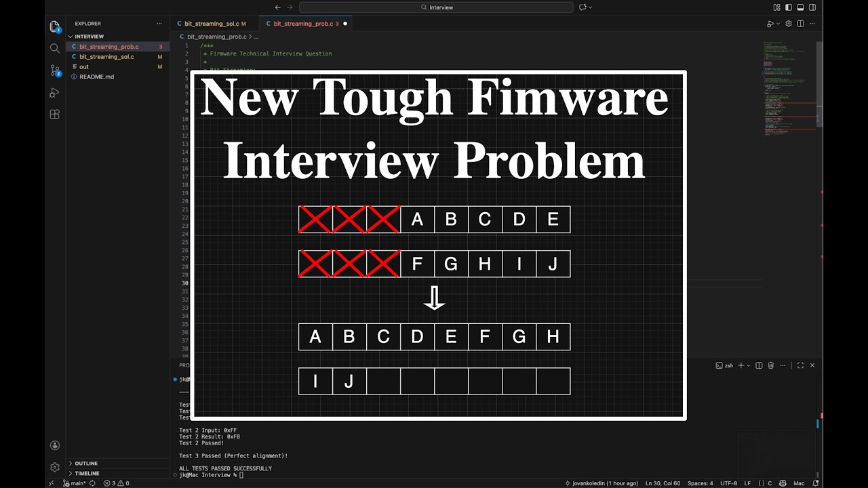Open the Source Control view
Image resolution: width=868 pixels, height=488 pixels.
point(55,70)
